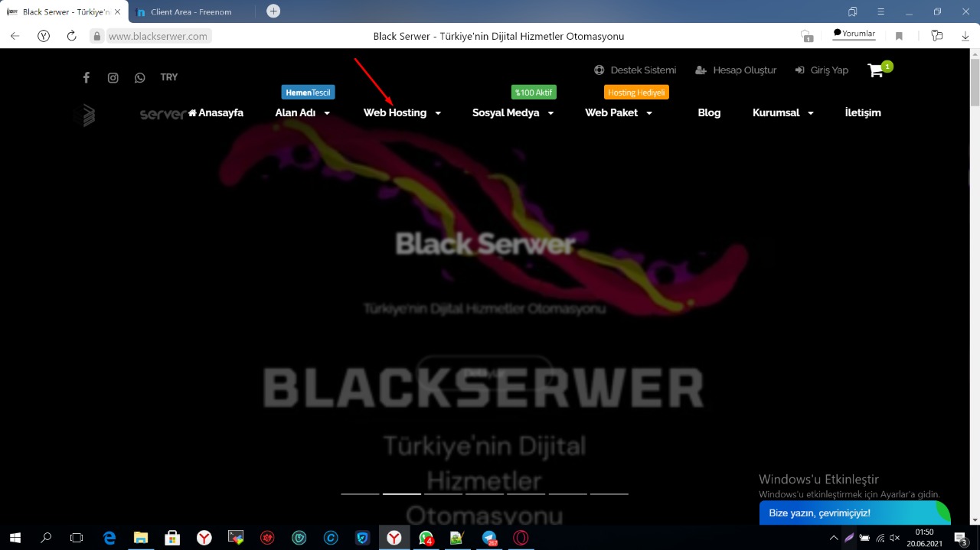Viewport: 980px width, 550px height.
Task: Click the HemenTescil badge
Action: (308, 93)
